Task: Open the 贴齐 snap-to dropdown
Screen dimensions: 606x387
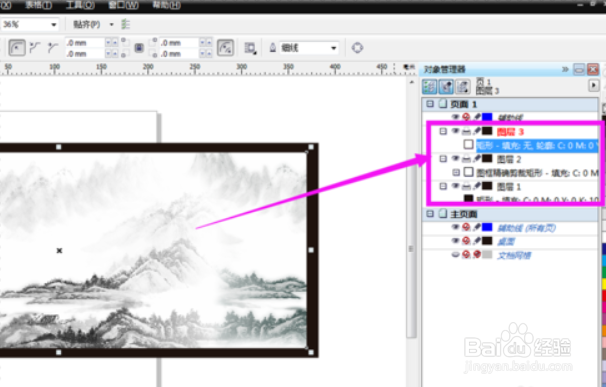Action: point(111,25)
